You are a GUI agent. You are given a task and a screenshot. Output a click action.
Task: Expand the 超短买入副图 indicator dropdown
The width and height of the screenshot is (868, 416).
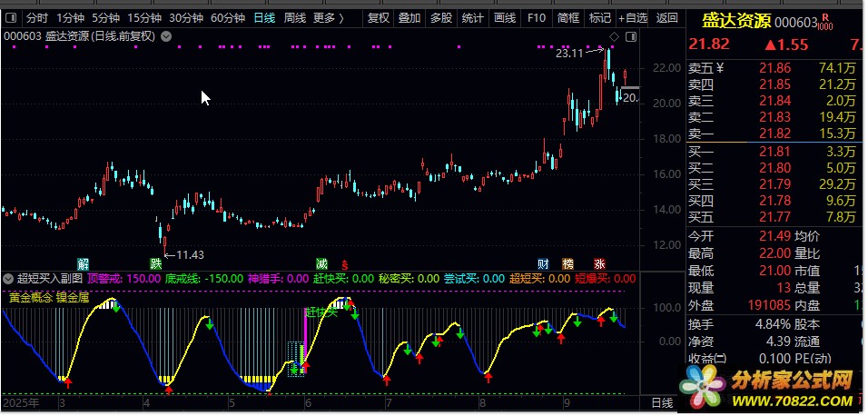point(7,279)
